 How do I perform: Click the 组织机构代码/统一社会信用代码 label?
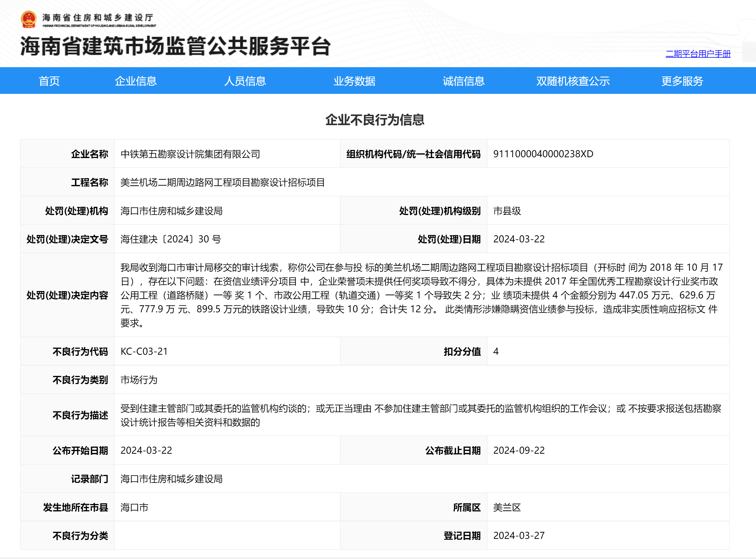click(x=413, y=154)
